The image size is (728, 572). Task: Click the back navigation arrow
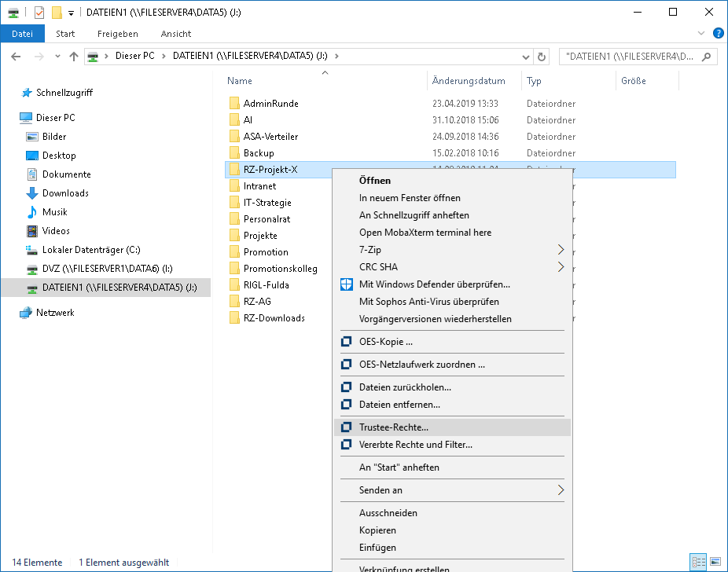16,57
